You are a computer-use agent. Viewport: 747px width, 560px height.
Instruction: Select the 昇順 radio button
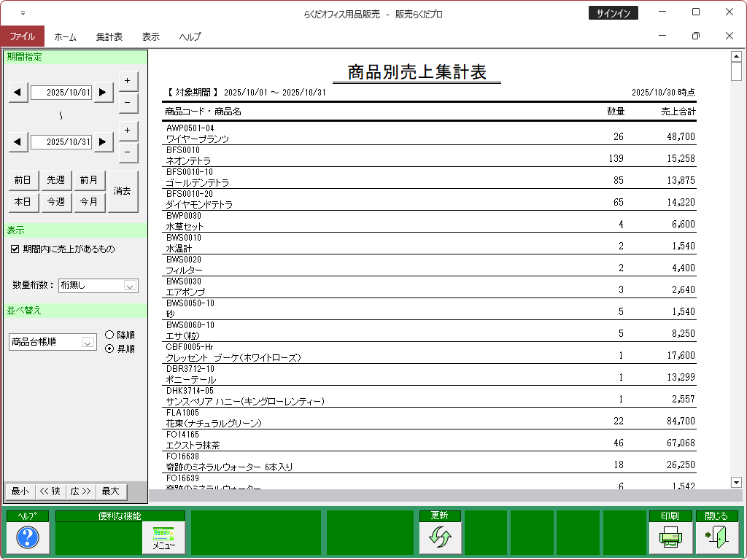point(109,349)
